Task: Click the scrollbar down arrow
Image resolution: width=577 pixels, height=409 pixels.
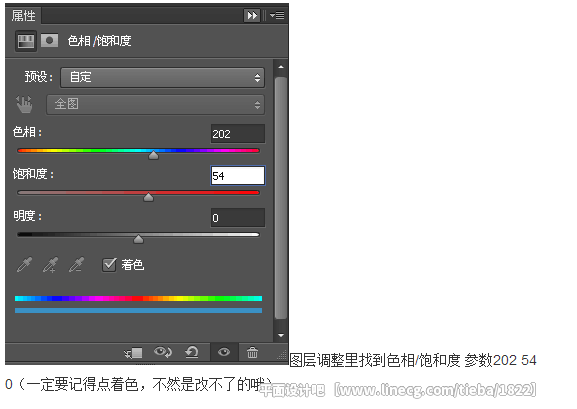Action: click(281, 335)
